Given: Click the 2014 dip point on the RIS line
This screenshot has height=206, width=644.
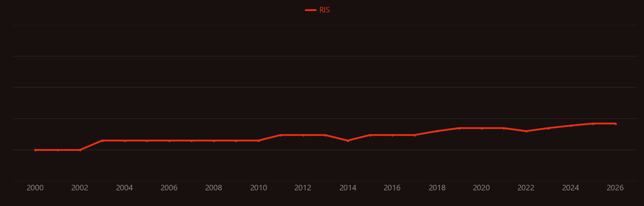Looking at the screenshot, I should click(348, 141).
